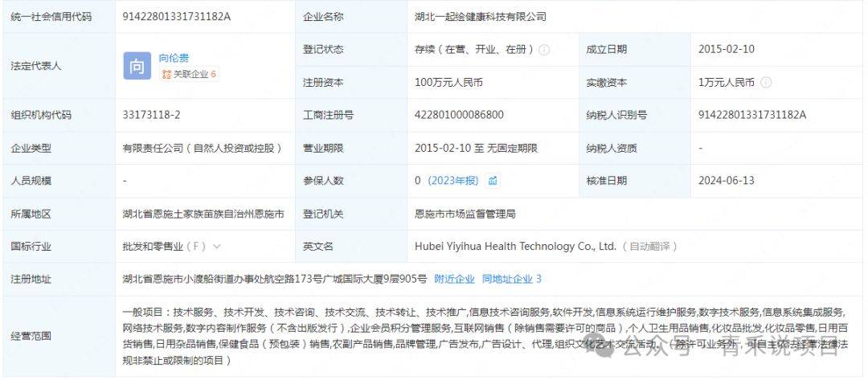Select credit code 91422801331731182A in first row

point(177,17)
